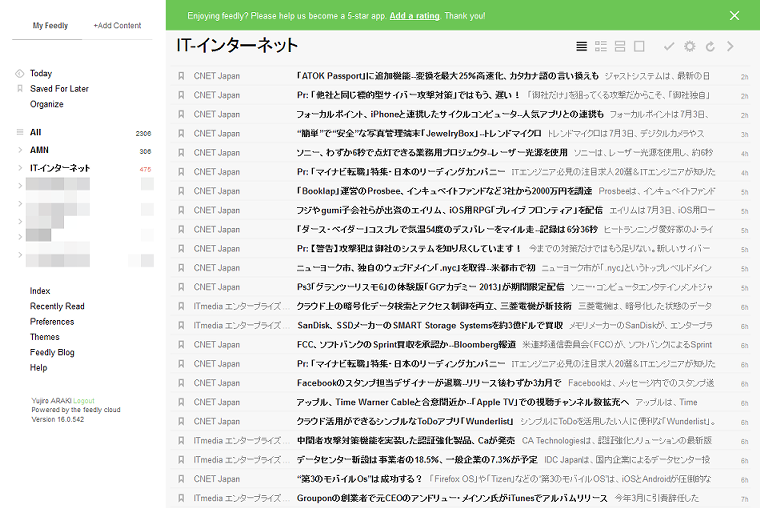Bookmark the アップル Time Warner Cable article
This screenshot has width=760, height=508.
pyautogui.click(x=181, y=402)
